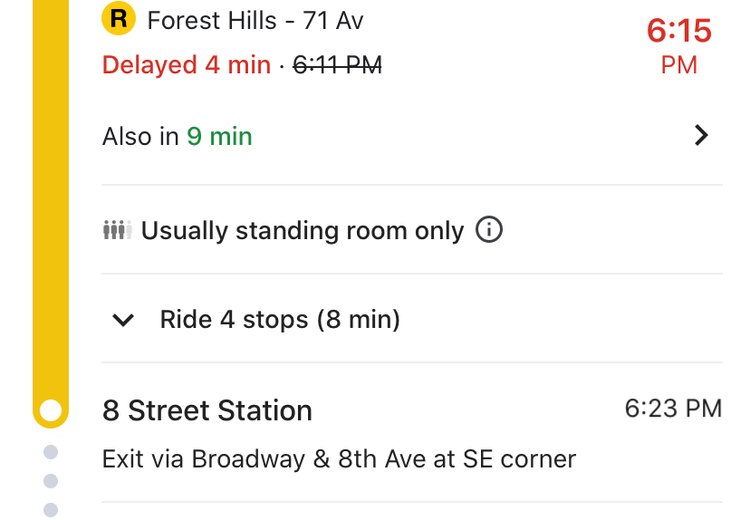Tap the Usually standing room only label
Viewport: 750px width, 520px height.
pyautogui.click(x=302, y=232)
